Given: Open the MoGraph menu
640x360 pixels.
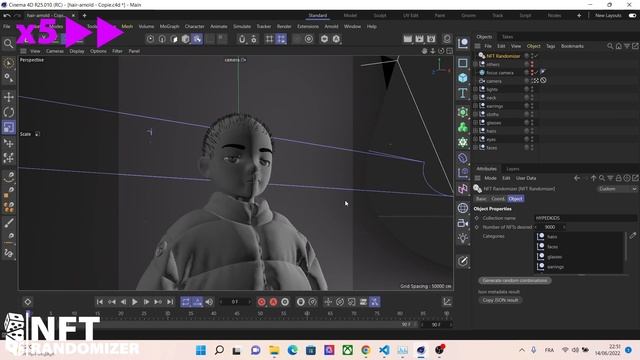Looking at the screenshot, I should 169,27.
